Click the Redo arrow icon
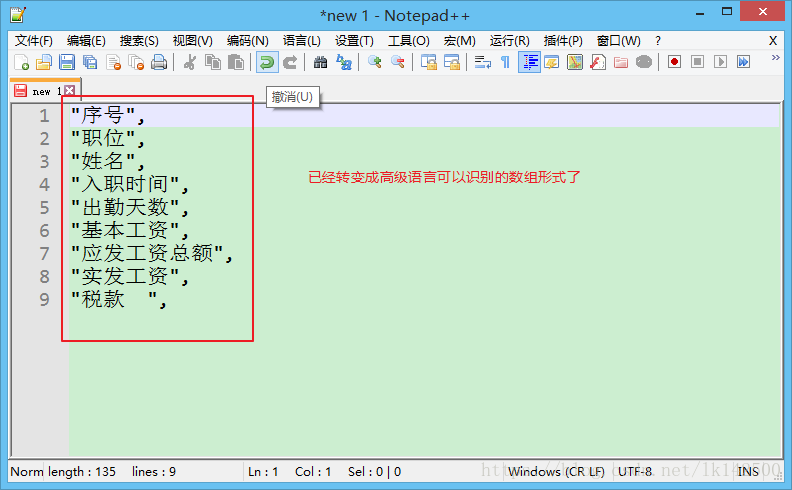792x490 pixels. click(x=290, y=62)
